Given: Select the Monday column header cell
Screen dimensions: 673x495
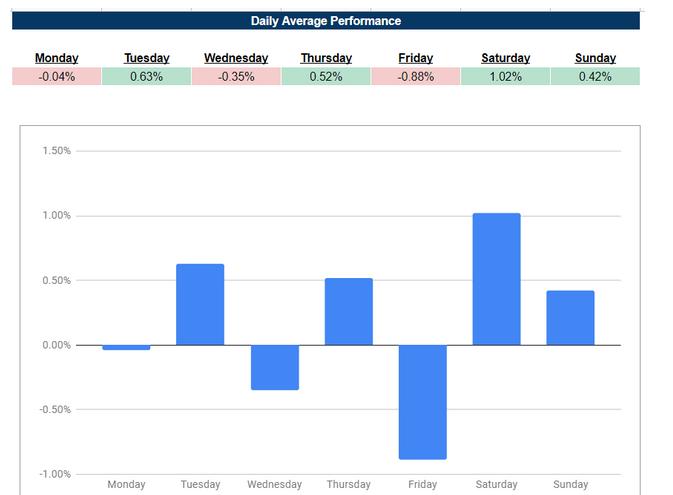Looking at the screenshot, I should [x=56, y=58].
